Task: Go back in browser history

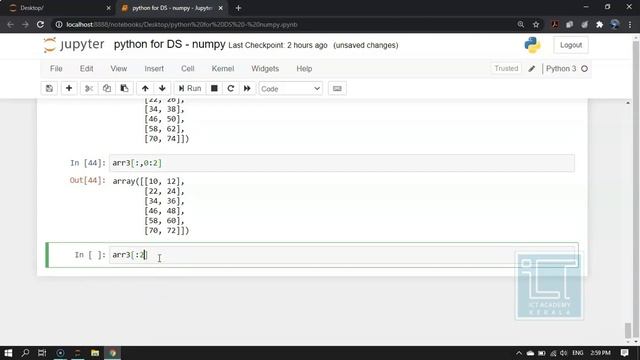Action: [10, 24]
